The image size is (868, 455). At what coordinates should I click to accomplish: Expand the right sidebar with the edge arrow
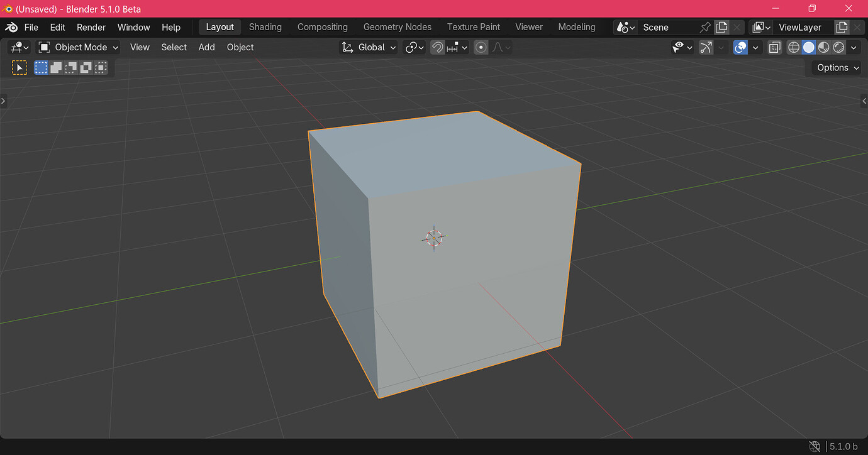[x=864, y=101]
